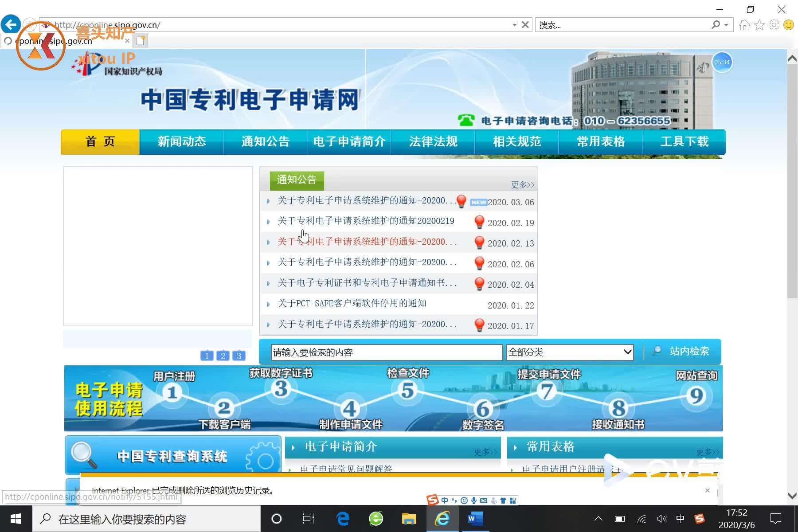Click step 3 获取数字证书 circle

281,389
